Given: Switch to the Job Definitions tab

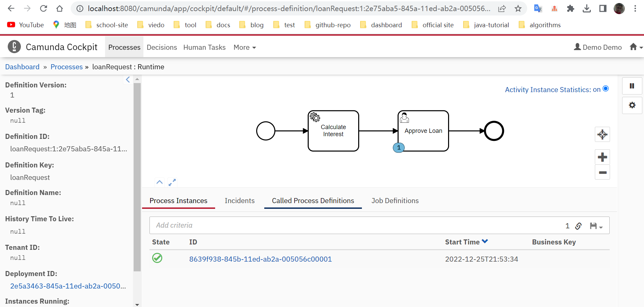Looking at the screenshot, I should [x=395, y=201].
